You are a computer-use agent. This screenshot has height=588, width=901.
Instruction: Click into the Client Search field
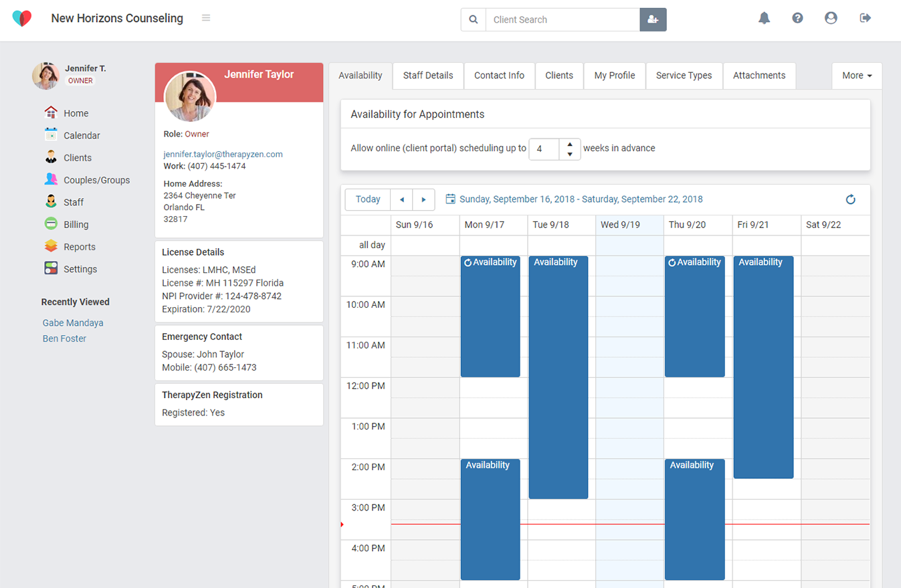tap(563, 19)
